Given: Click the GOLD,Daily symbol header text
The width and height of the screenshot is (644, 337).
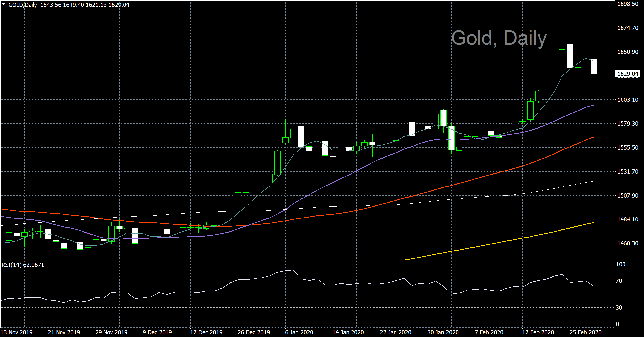Looking at the screenshot, I should pos(23,5).
